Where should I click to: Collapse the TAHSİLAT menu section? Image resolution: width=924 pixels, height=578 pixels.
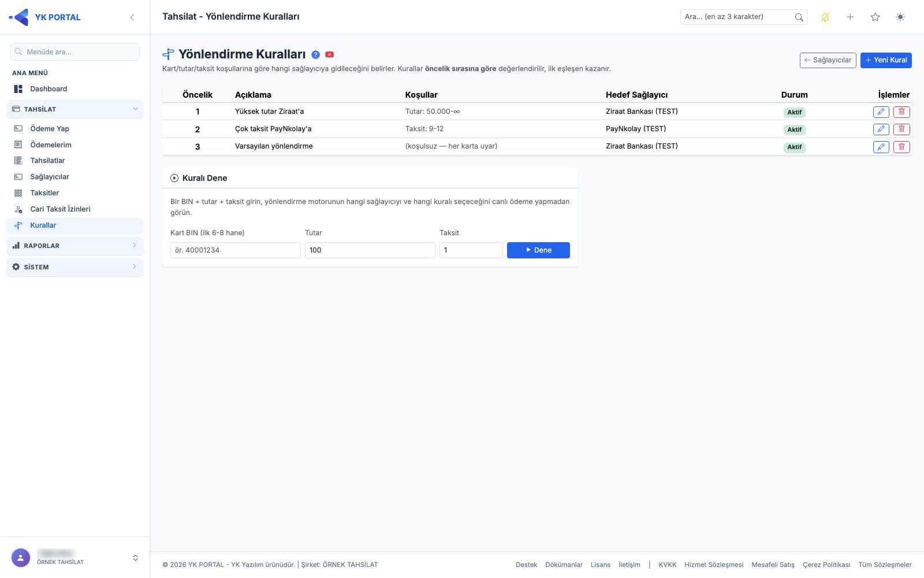[75, 109]
